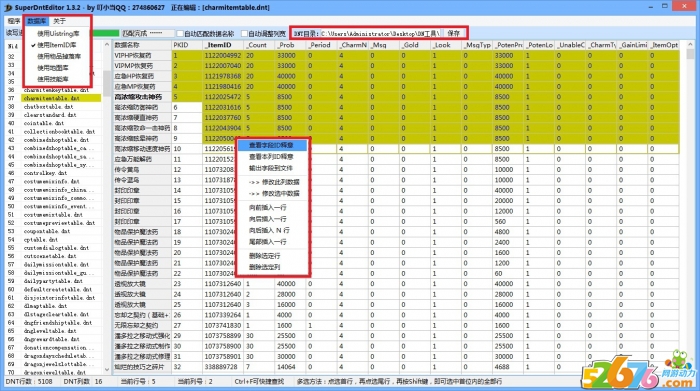700x391 pixels.
Task: Click the _Look column header
Action: pyautogui.click(x=446, y=45)
